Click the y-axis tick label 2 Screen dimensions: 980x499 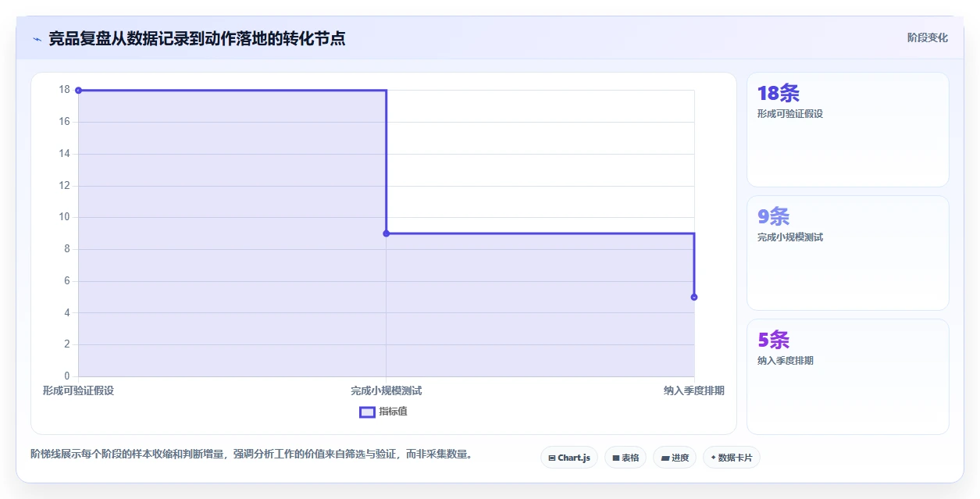67,344
